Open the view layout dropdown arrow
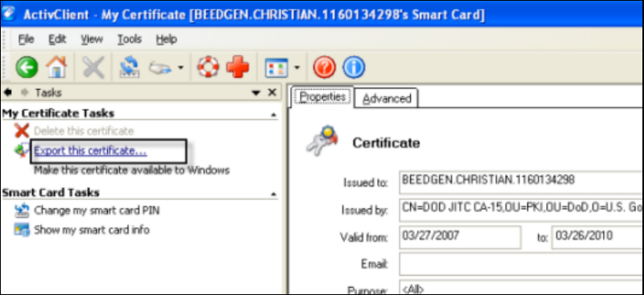This screenshot has height=295, width=644. coord(297,68)
